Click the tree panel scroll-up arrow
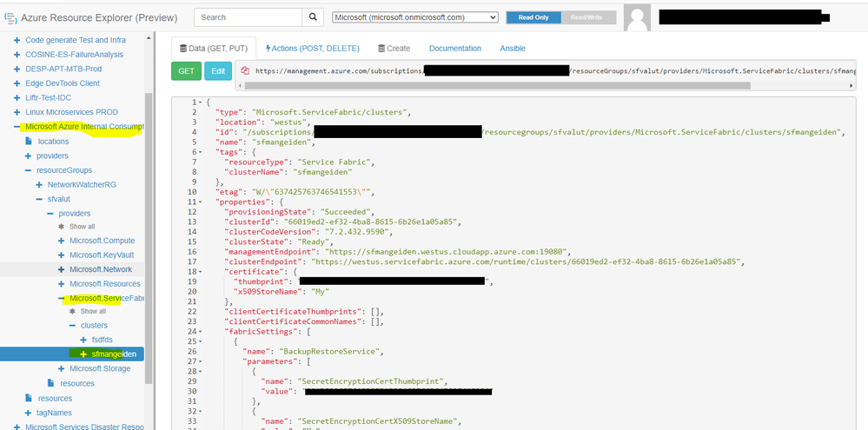The height and width of the screenshot is (430, 868). [148, 37]
